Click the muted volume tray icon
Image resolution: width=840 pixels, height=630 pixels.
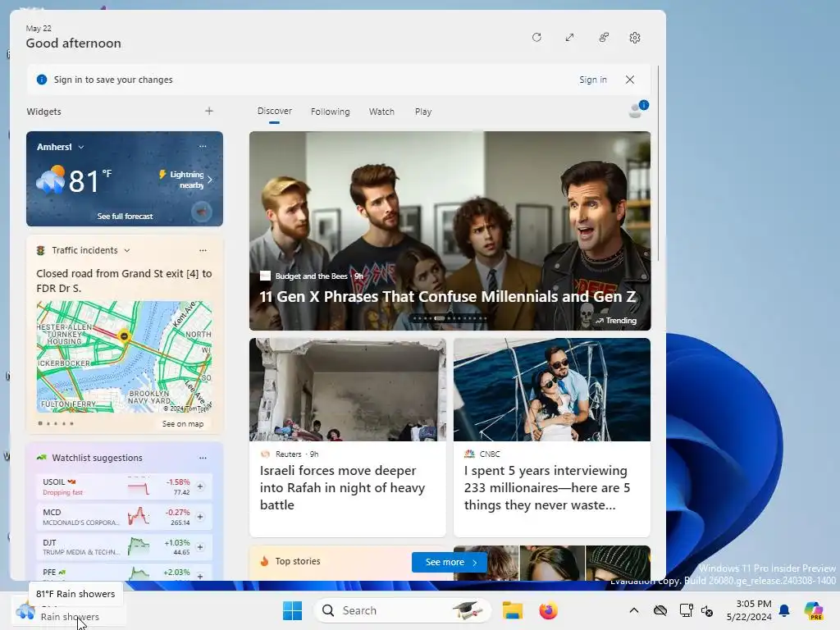tap(706, 611)
